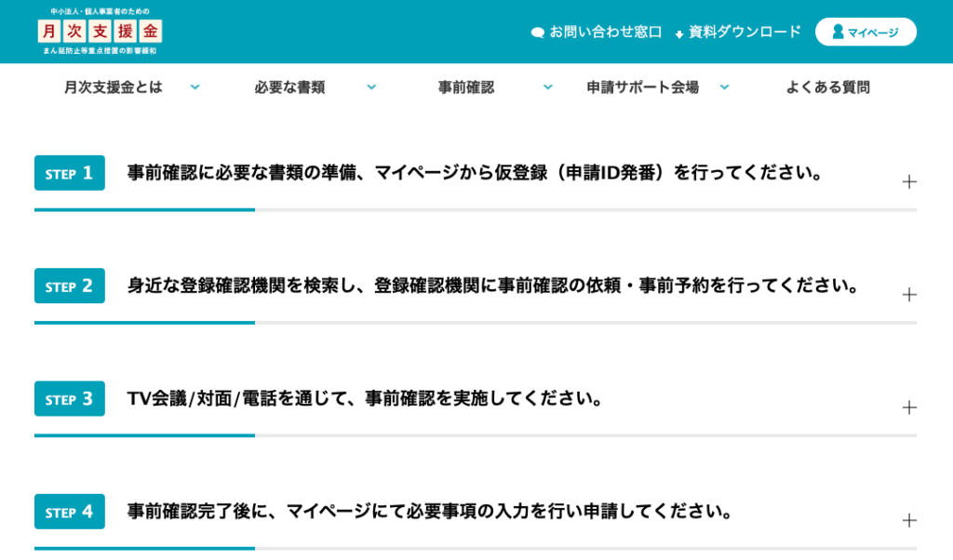
Task: Expand STEP 4 section using plus sign
Action: coord(909,520)
